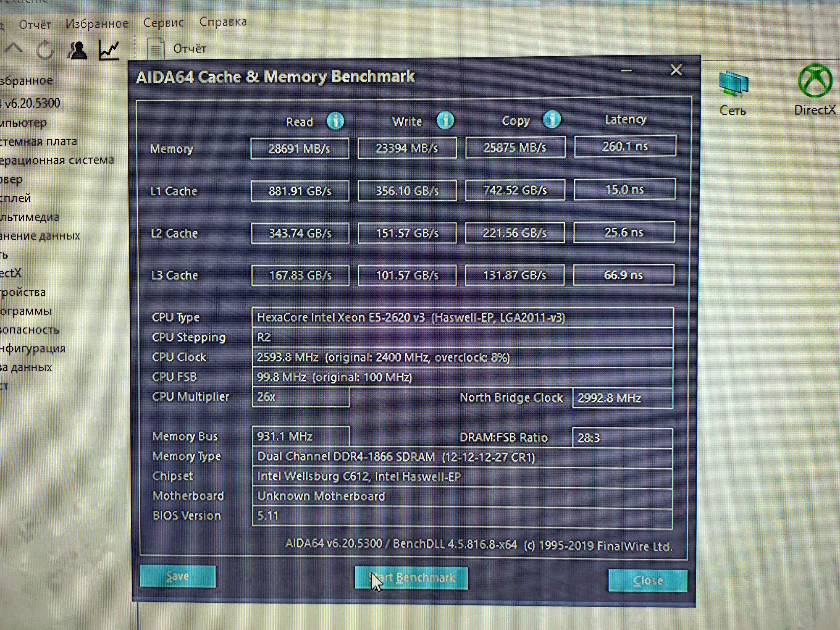The height and width of the screenshot is (630, 840).
Task: Minimize the benchmark dialog window
Action: coord(626,71)
